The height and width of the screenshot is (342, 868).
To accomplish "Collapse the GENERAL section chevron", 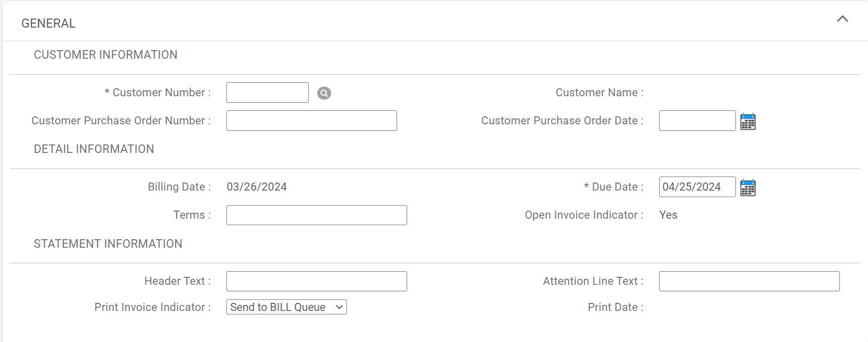I will (x=842, y=20).
